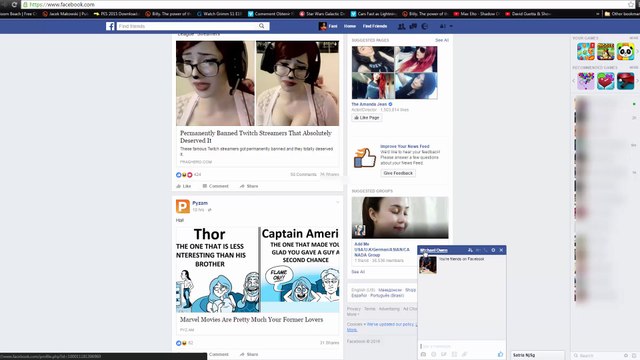Screen dimensions: 640x360
Task: Open Pyzam post options chevron
Action: click(337, 202)
